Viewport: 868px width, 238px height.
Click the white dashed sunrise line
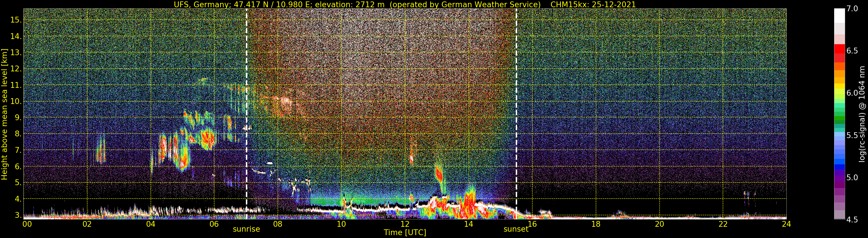coord(247,114)
